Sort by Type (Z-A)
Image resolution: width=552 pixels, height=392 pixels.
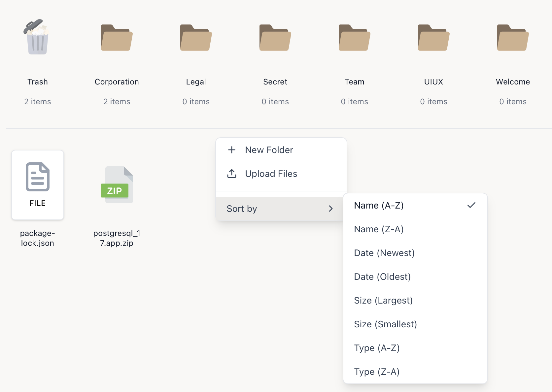(377, 372)
